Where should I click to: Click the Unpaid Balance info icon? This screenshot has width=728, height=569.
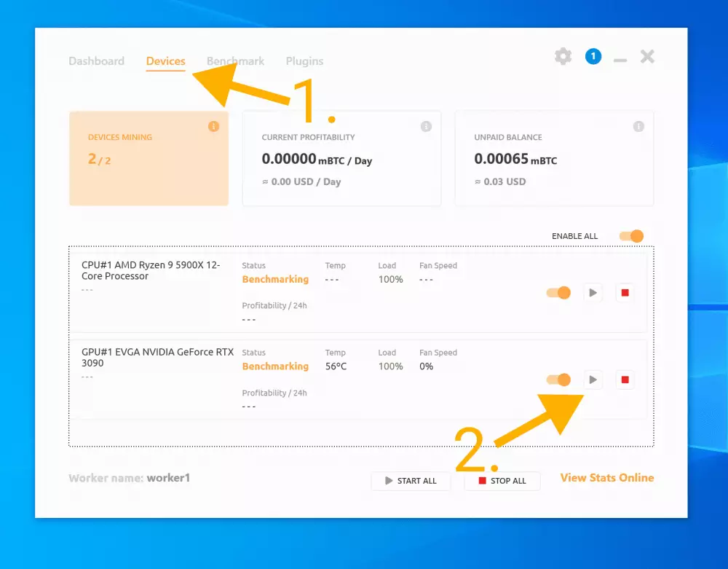click(x=638, y=127)
